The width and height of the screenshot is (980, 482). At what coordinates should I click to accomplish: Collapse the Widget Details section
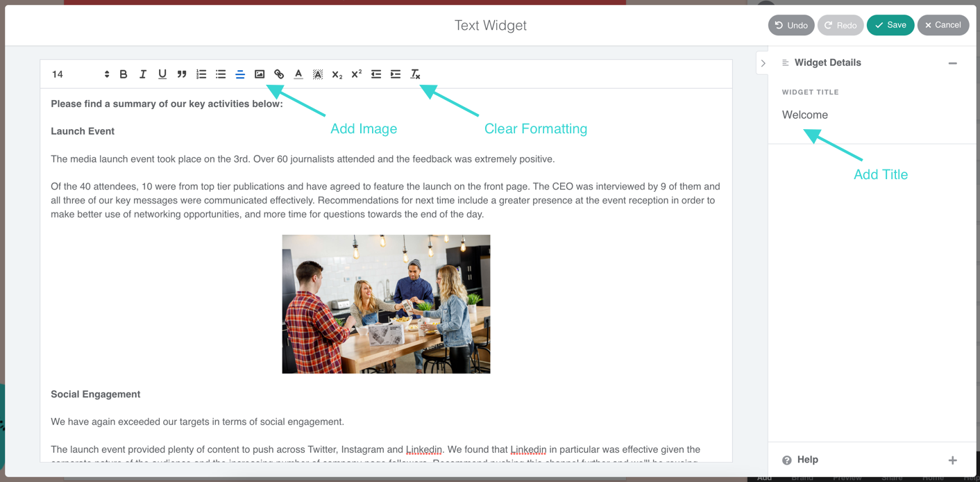click(953, 63)
